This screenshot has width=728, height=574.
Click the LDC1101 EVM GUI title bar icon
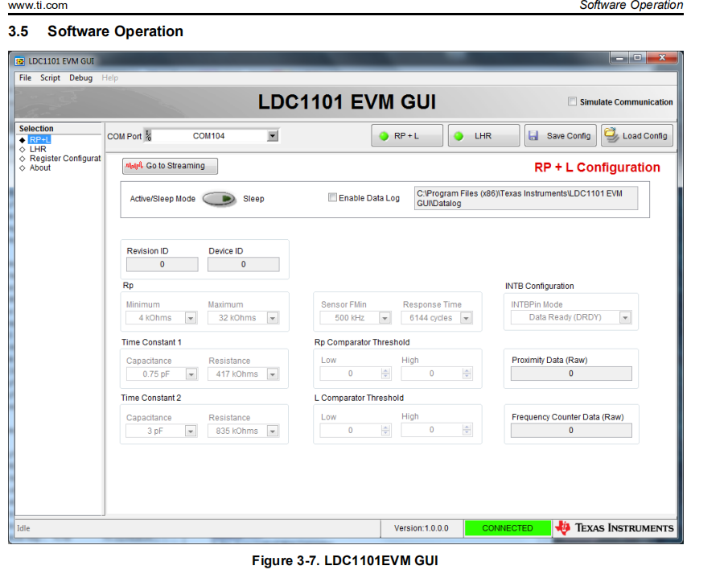pyautogui.click(x=19, y=61)
